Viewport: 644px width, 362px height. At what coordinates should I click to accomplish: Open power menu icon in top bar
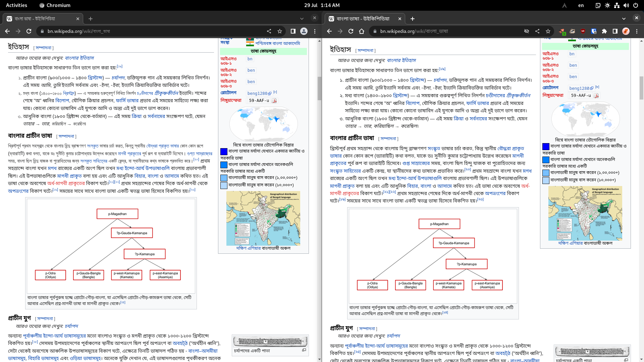click(636, 5)
